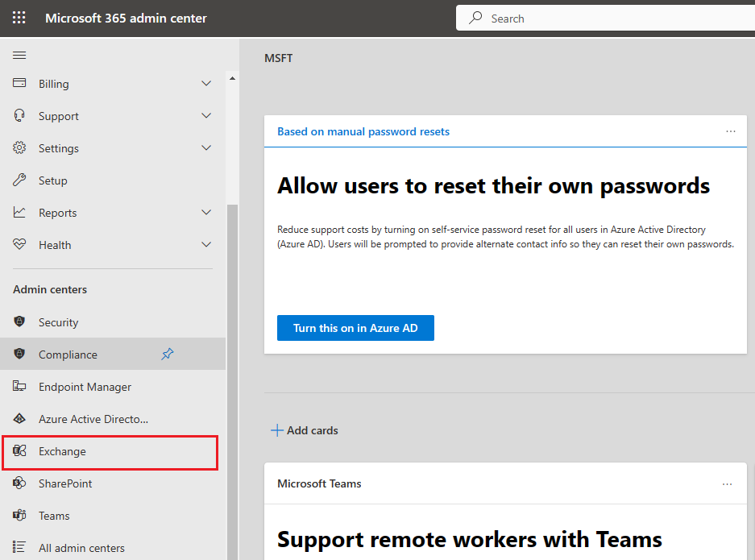
Task: Click the Security shield icon
Action: click(19, 321)
